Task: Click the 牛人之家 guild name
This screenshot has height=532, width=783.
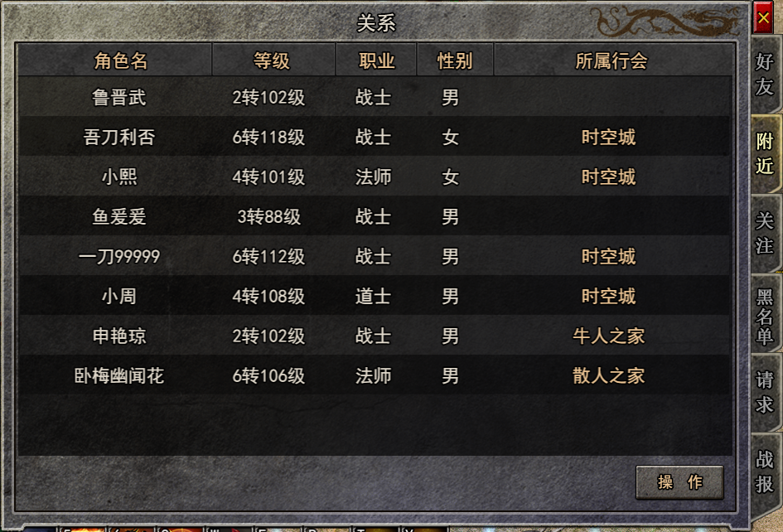Action: [609, 336]
